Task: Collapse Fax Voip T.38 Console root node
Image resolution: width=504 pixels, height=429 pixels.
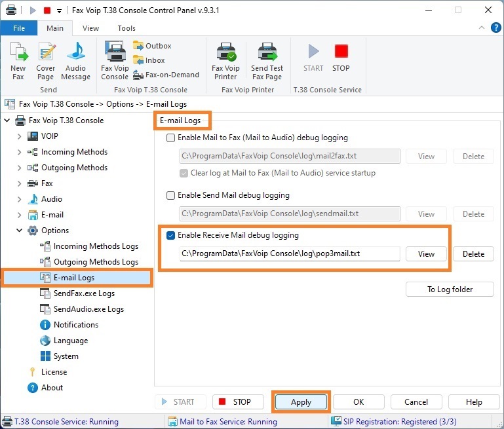Action: point(7,121)
